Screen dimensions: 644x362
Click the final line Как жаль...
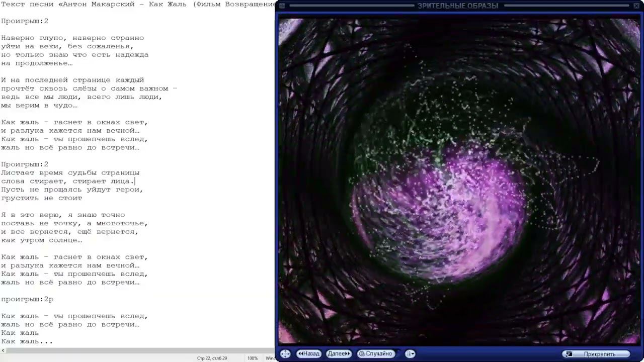[27, 341]
